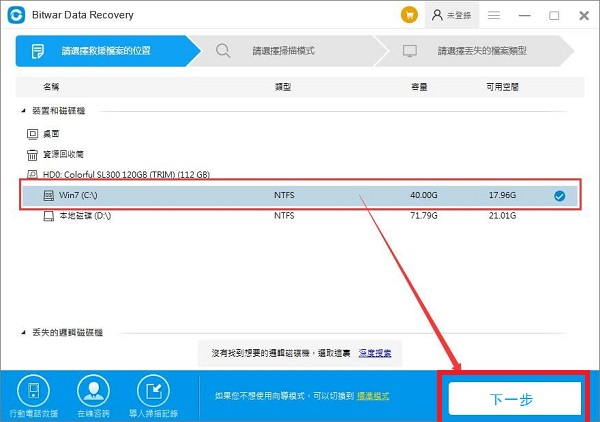Select the lost file type step tab
Screen dimensions: 600x422
point(474,51)
